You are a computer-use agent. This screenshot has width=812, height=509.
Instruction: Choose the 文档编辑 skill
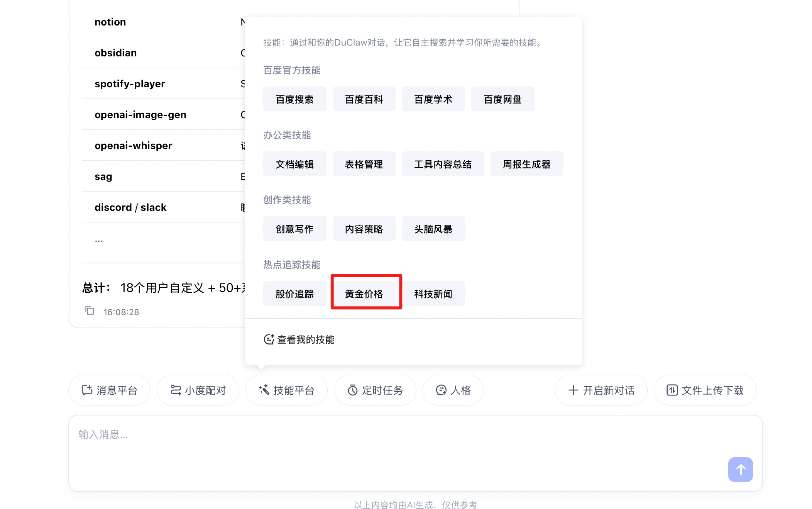294,164
